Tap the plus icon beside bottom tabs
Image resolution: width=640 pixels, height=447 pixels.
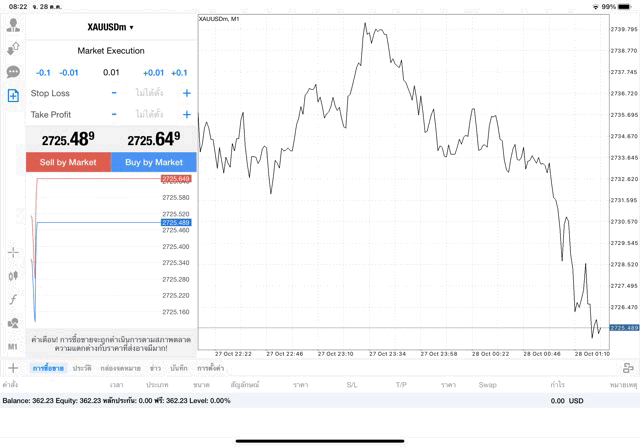(13, 368)
